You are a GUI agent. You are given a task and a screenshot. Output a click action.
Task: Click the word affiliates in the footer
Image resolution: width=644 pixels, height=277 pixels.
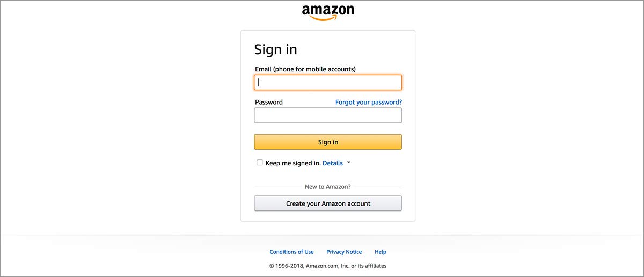coord(374,266)
